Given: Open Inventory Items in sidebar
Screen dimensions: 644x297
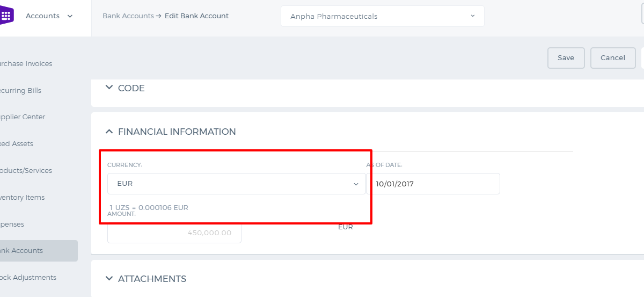Looking at the screenshot, I should pyautogui.click(x=22, y=197).
